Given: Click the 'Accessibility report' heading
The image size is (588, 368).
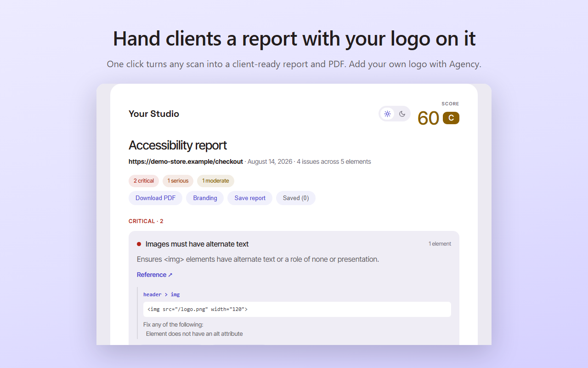Looking at the screenshot, I should click(x=178, y=145).
